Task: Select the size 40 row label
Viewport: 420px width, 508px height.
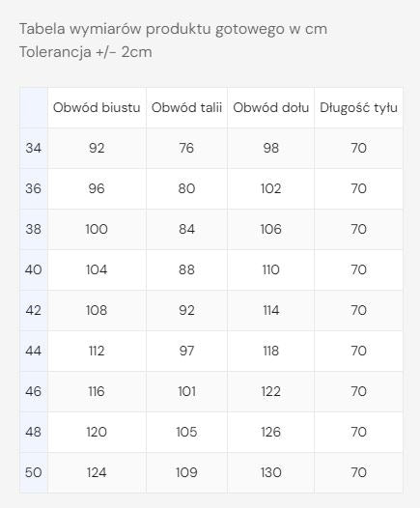Action: pos(34,269)
